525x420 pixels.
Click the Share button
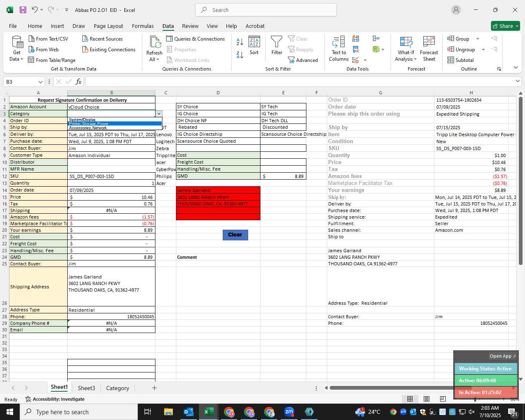(x=505, y=26)
